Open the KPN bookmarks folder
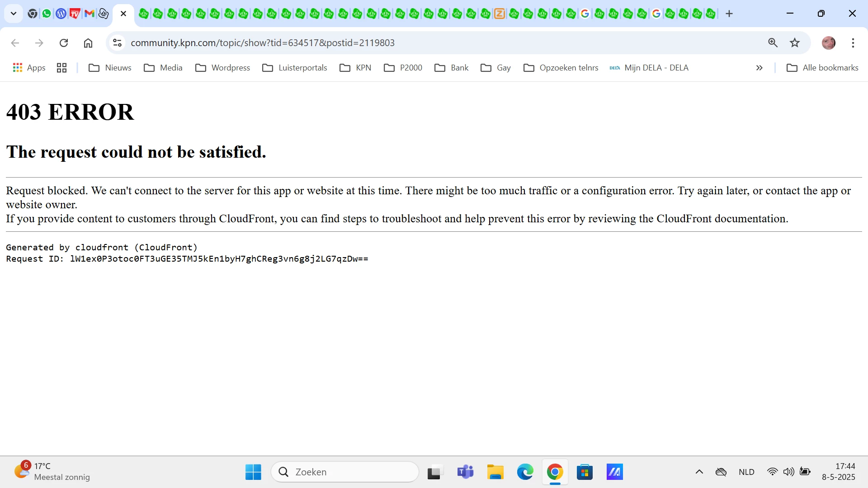868x488 pixels. coord(355,68)
